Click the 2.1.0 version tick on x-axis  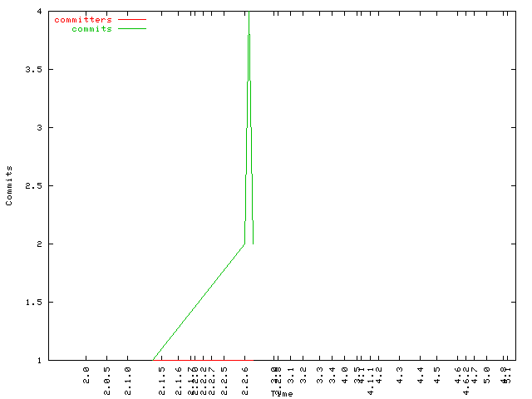[x=127, y=377]
